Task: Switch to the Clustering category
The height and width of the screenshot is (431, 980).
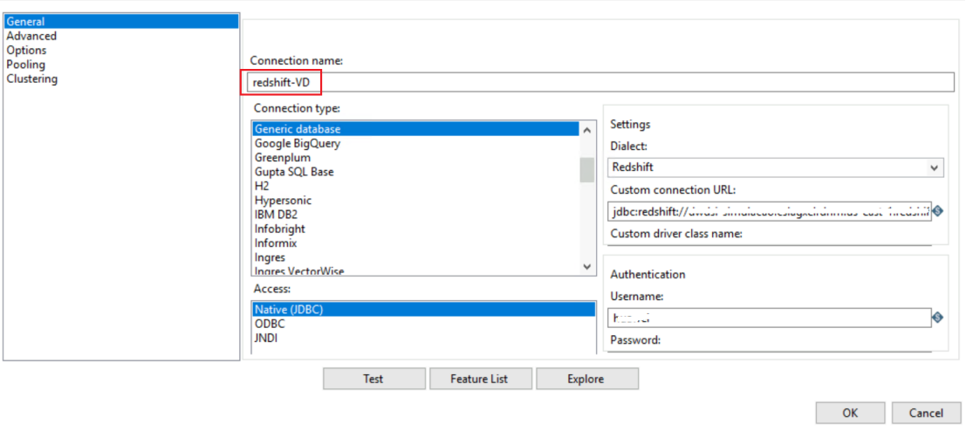Action: (121, 79)
